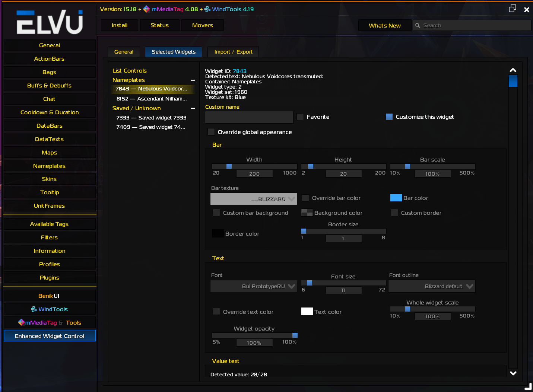Click the Install button
533x392 pixels.
point(120,25)
